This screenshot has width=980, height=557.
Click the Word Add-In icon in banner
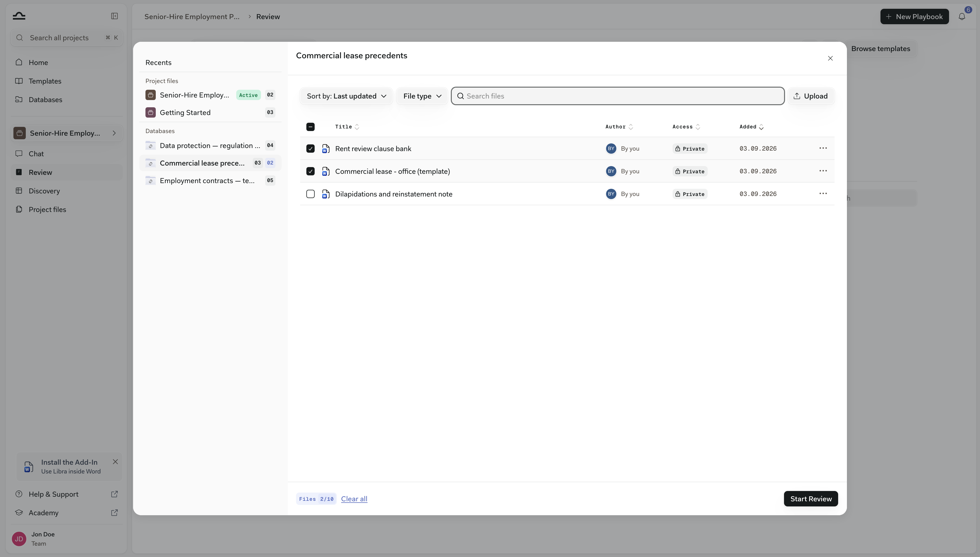tap(28, 467)
